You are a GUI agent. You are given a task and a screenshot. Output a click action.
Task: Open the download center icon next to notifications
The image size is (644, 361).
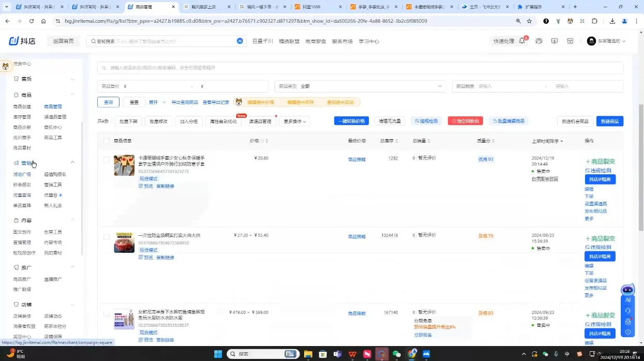click(x=554, y=41)
